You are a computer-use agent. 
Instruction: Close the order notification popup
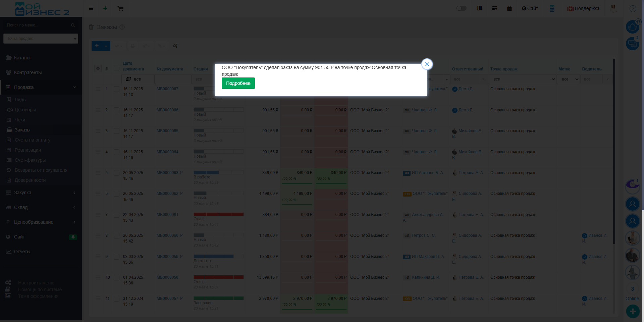coord(427,64)
